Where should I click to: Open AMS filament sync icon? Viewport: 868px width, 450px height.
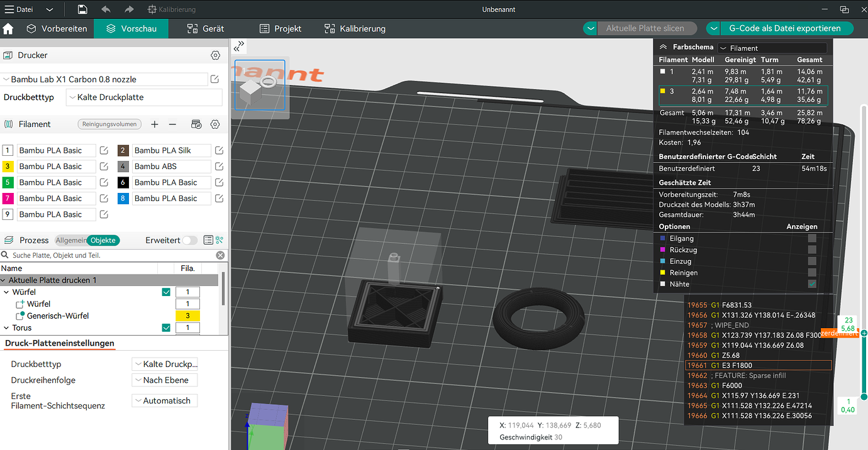(196, 124)
